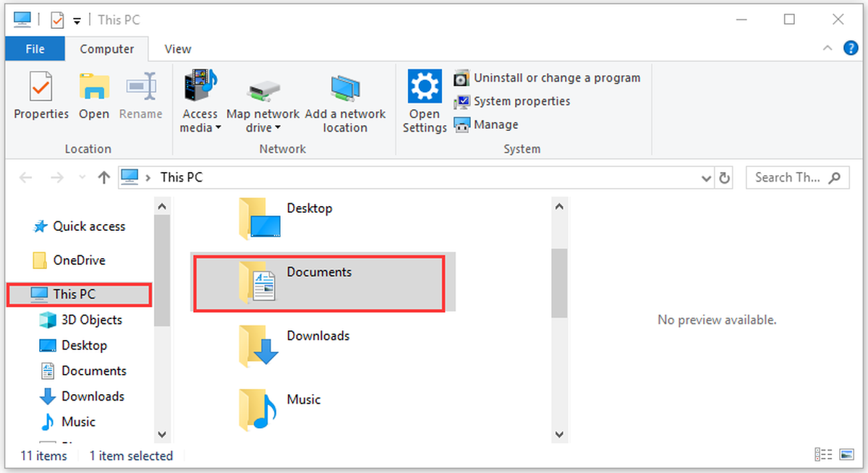This screenshot has width=868, height=473.
Task: Click the navigation pane scrollbar thumb
Action: 162,271
